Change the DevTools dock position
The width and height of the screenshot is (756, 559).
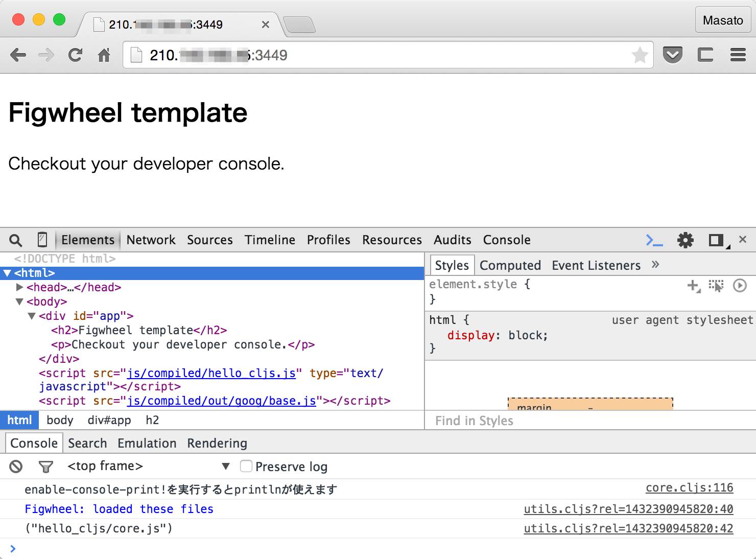tap(715, 240)
